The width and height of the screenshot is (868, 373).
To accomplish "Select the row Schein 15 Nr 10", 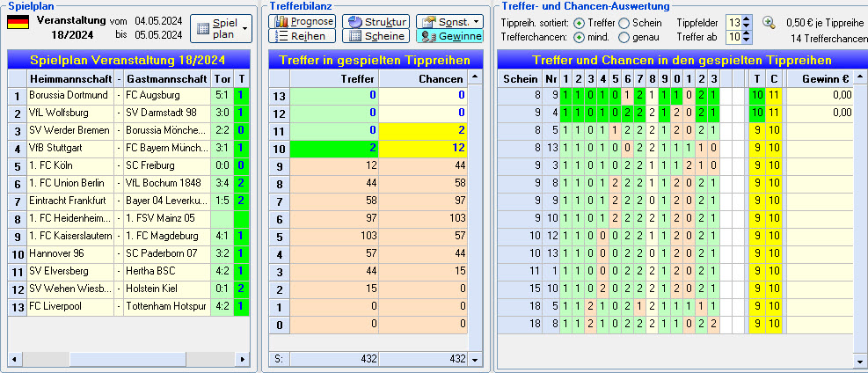I will click(675, 289).
